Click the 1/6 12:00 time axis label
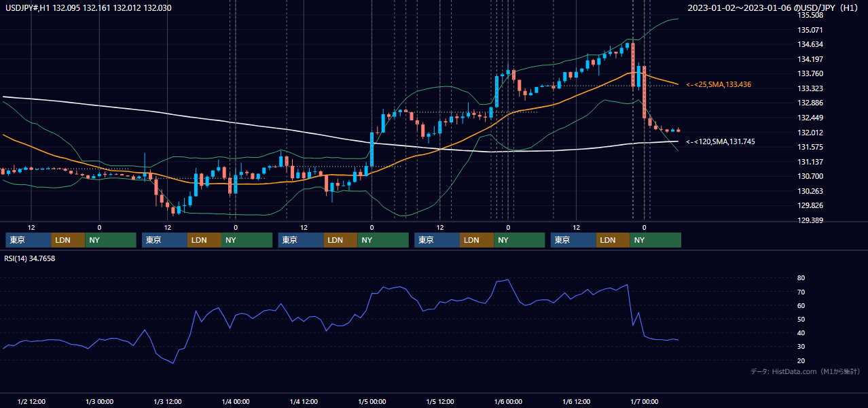This screenshot has width=868, height=408. [x=576, y=402]
